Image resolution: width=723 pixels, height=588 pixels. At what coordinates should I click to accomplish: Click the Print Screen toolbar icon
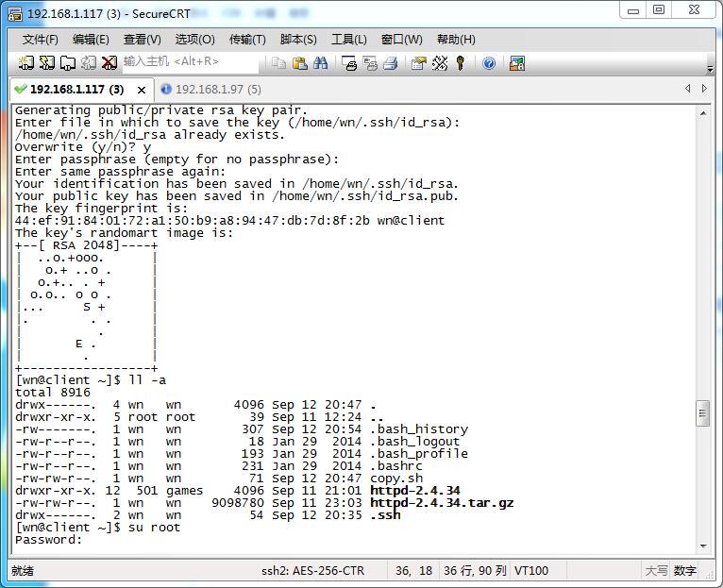coord(349,62)
